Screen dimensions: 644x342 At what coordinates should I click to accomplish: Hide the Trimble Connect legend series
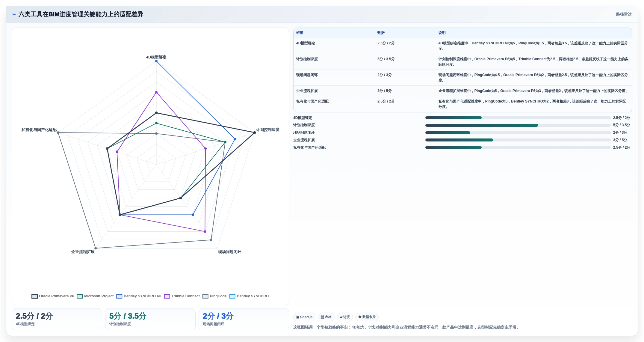coord(182,296)
